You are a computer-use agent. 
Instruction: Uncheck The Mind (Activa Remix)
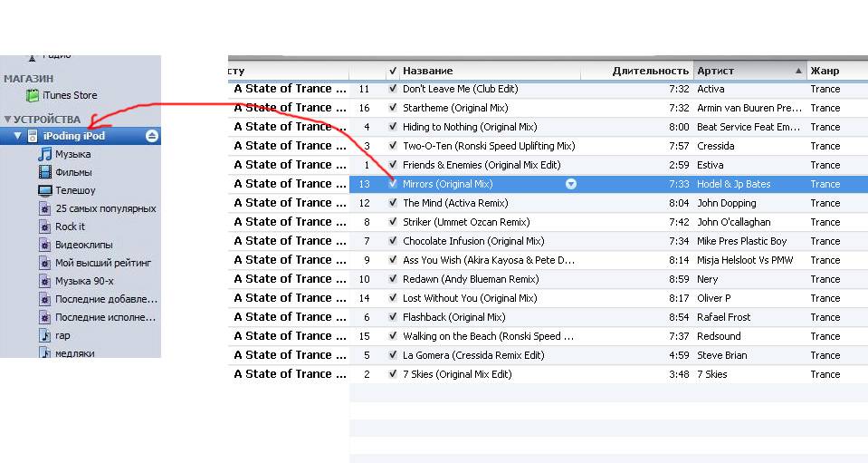pos(393,203)
